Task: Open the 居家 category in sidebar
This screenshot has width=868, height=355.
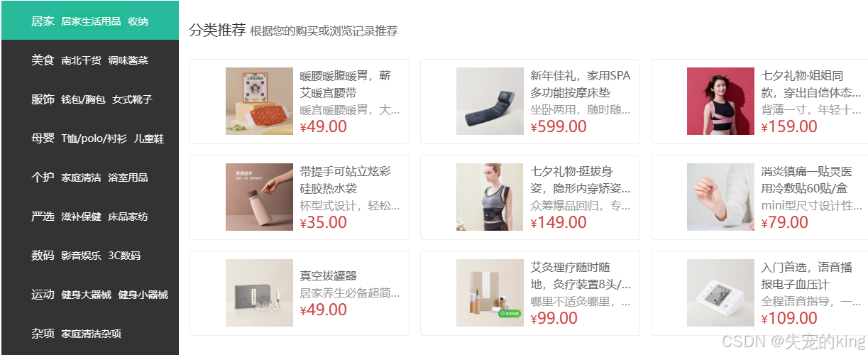Action: pyautogui.click(x=43, y=21)
